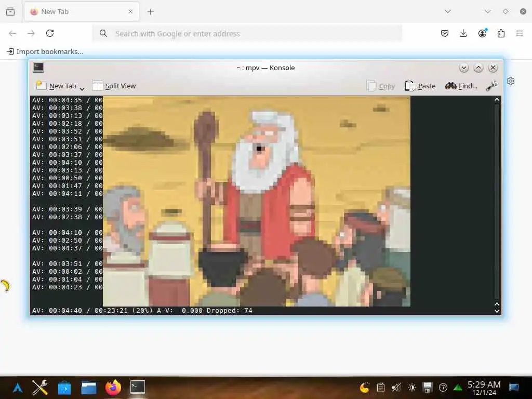The width and height of the screenshot is (532, 399).
Task: Close the New Tab browser tab
Action: coord(130,11)
